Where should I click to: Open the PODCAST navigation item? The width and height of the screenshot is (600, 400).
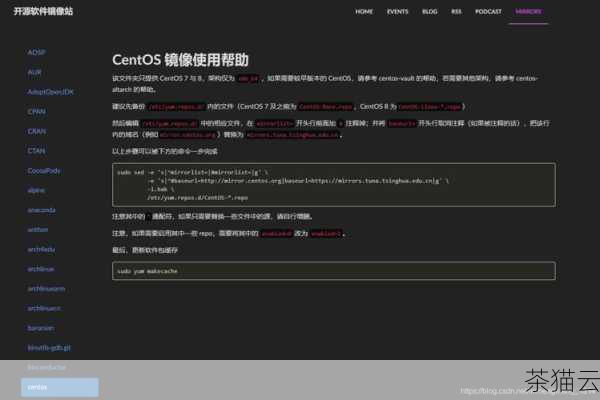pyautogui.click(x=488, y=12)
